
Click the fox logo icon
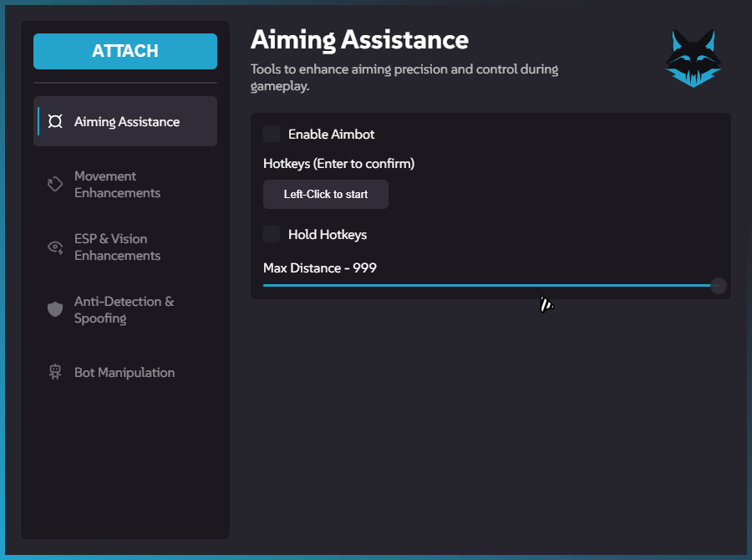pos(693,59)
